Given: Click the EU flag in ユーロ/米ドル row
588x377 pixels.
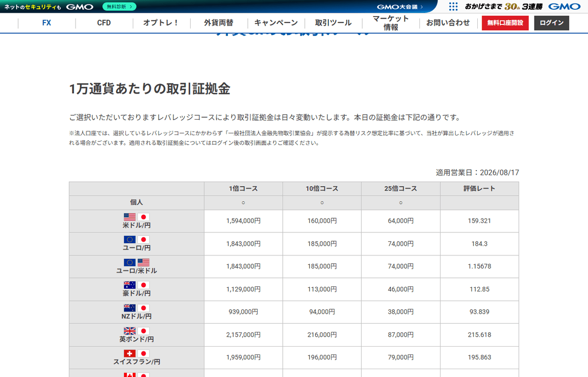Looking at the screenshot, I should [129, 262].
